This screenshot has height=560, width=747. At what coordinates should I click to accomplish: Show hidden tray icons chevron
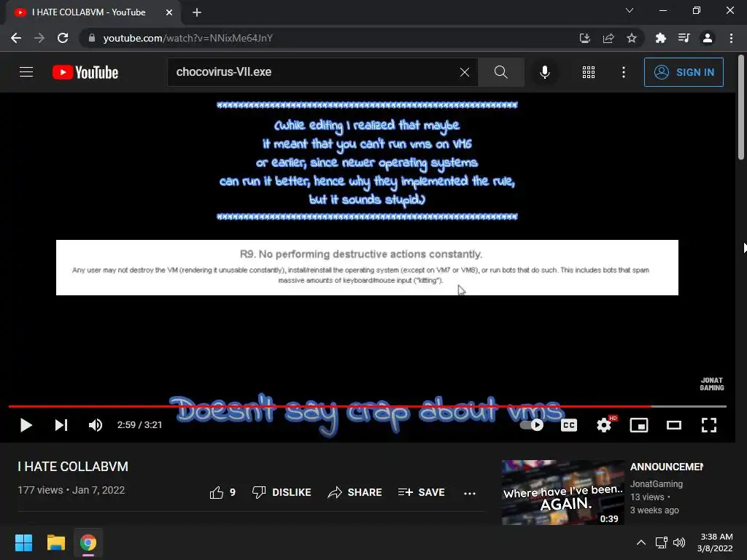pos(641,542)
